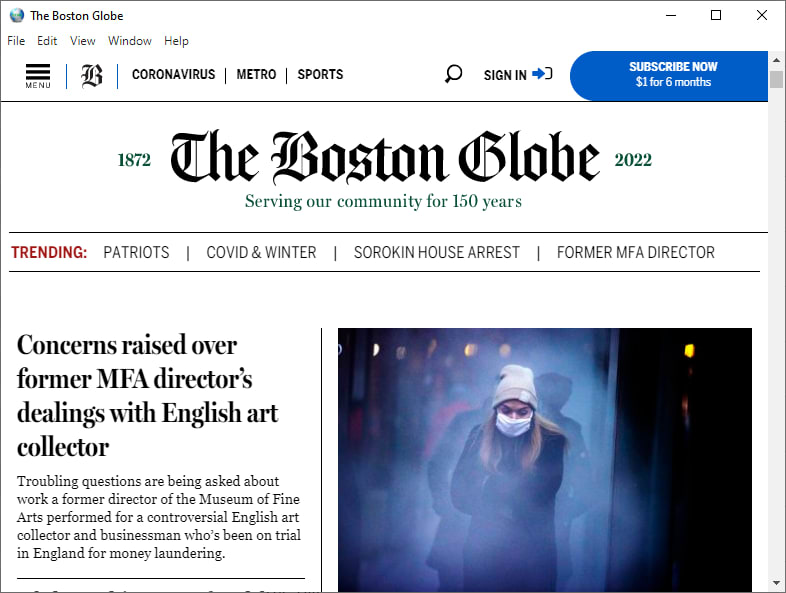The height and width of the screenshot is (593, 786).
Task: Click the sign-in arrow icon
Action: pyautogui.click(x=542, y=74)
